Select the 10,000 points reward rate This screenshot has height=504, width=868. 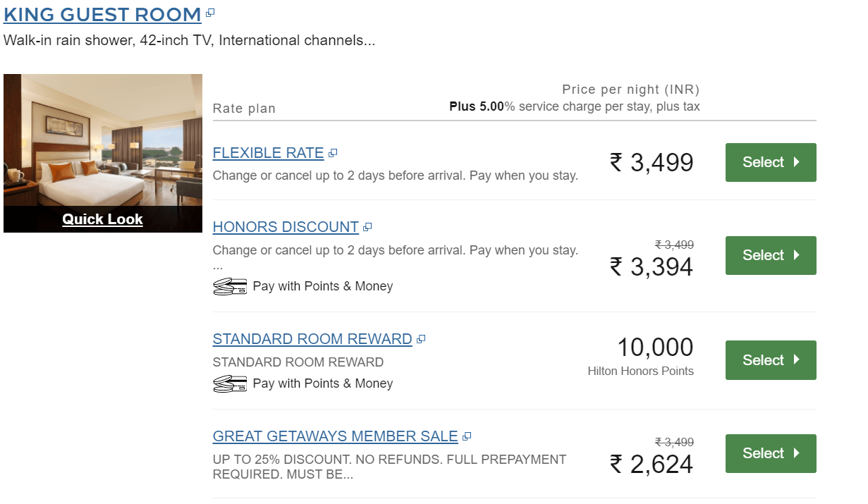[771, 360]
